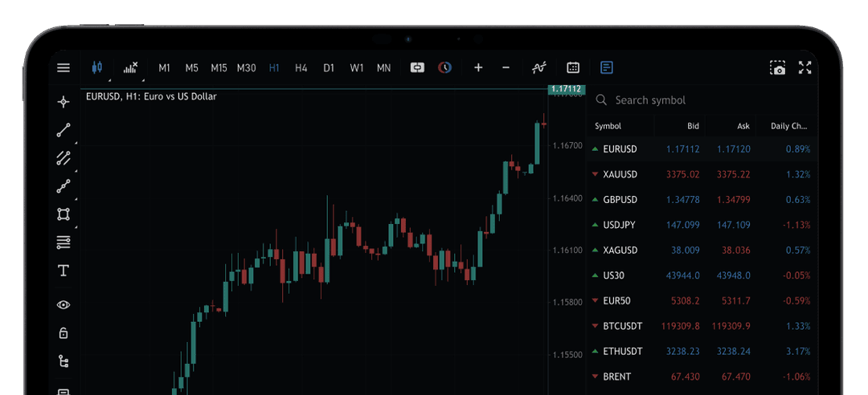Switch to the D1 timeframe
868x395 pixels.
[x=329, y=68]
